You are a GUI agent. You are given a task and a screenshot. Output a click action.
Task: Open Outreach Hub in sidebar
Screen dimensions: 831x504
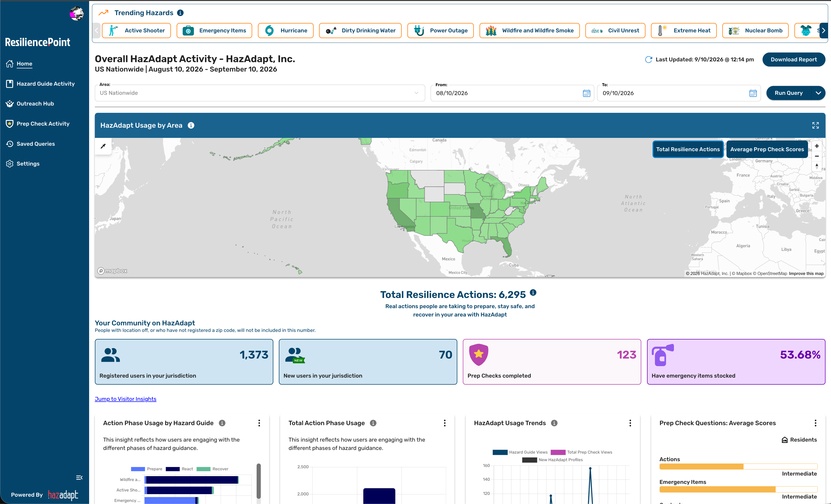tap(30, 103)
